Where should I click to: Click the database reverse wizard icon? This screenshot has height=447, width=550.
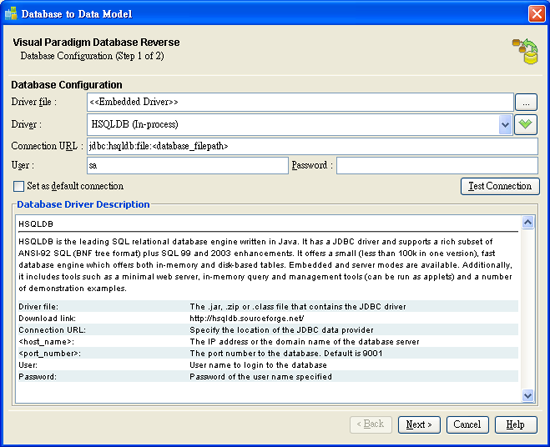coord(525,51)
